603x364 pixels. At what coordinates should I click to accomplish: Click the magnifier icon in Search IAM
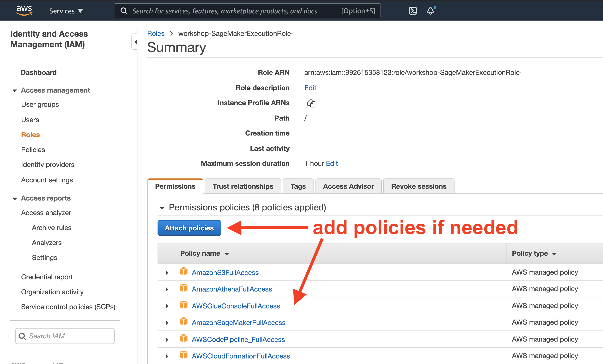[22, 336]
